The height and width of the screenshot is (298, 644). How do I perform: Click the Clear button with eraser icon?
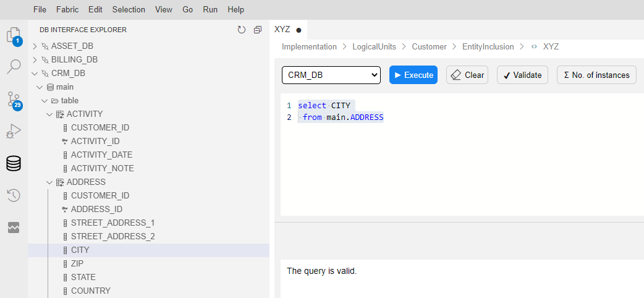pos(467,75)
